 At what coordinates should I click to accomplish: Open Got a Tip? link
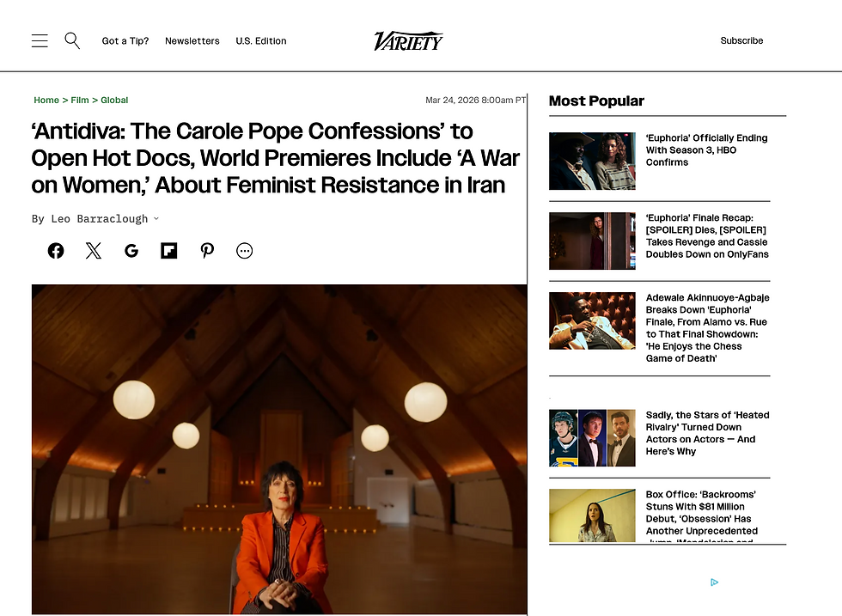pos(125,41)
